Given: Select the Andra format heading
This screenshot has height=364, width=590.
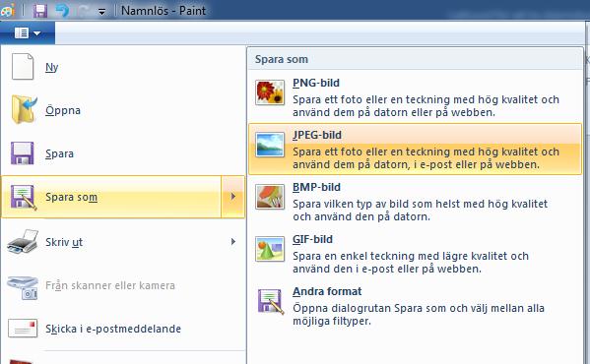Looking at the screenshot, I should (x=327, y=291).
